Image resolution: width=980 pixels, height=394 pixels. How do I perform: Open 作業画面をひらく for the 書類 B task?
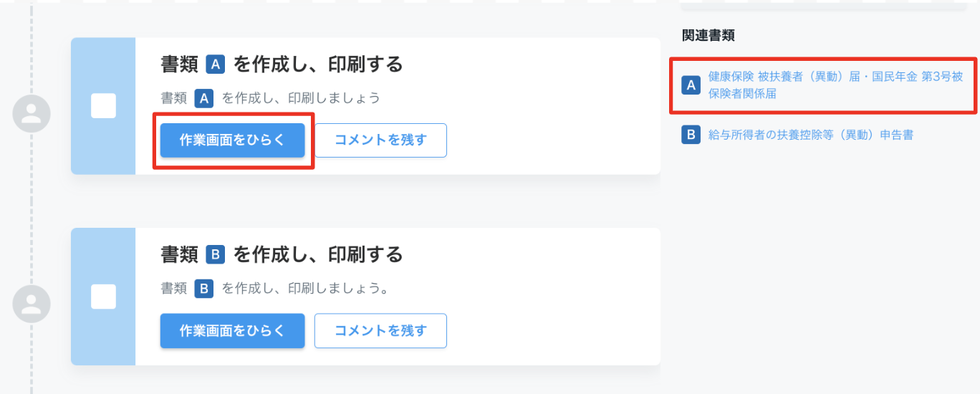[x=232, y=330]
